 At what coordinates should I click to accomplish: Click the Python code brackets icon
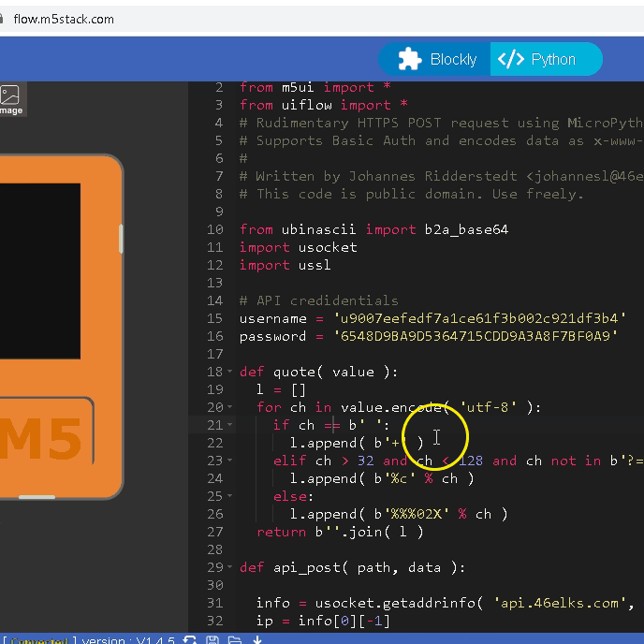click(510, 59)
